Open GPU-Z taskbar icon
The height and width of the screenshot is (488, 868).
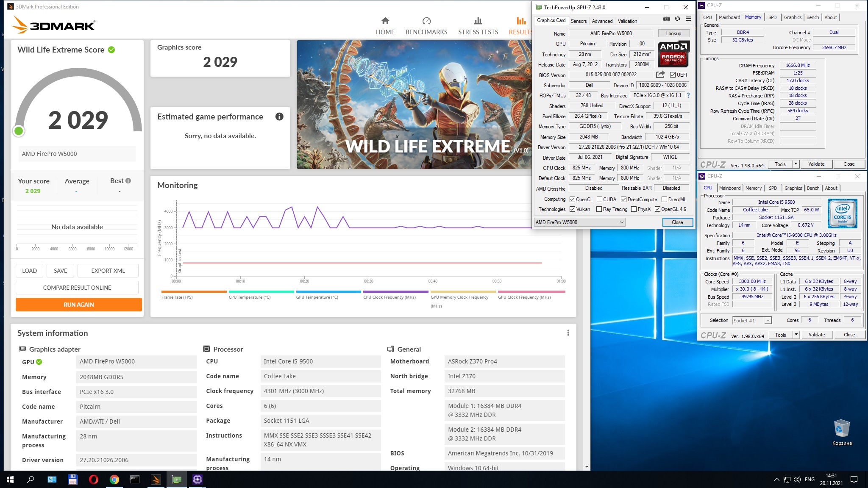(176, 480)
